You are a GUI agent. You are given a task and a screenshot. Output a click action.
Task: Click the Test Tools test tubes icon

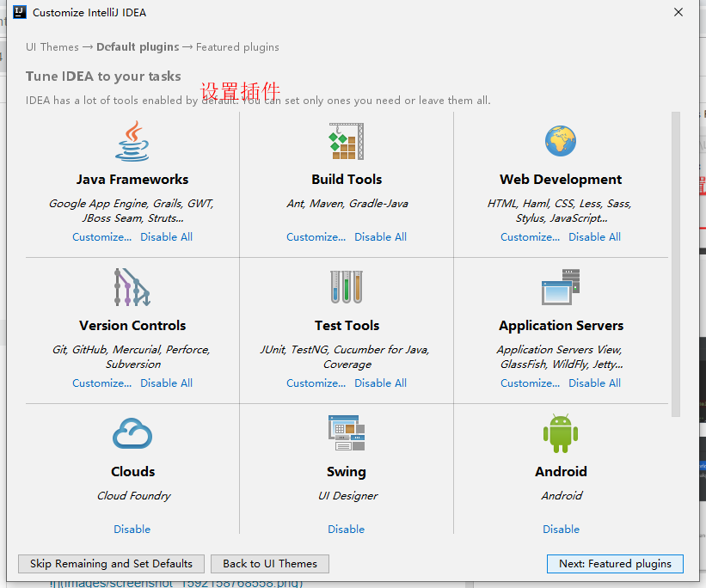pos(347,286)
